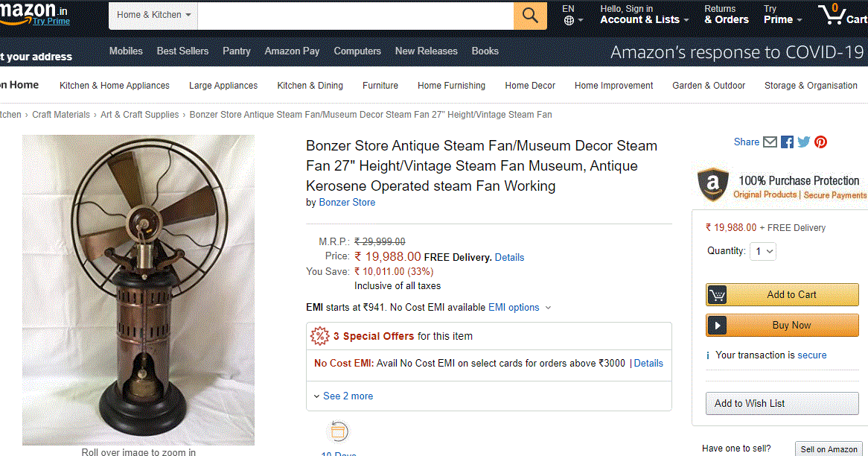Pin the product using the Pinterest icon
This screenshot has height=456, width=868.
(820, 142)
